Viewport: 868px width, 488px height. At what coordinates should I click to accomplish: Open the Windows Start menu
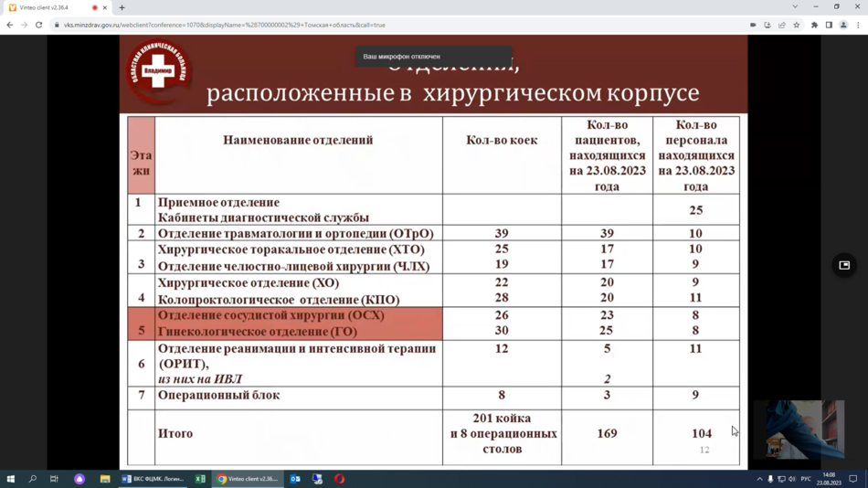(11, 479)
